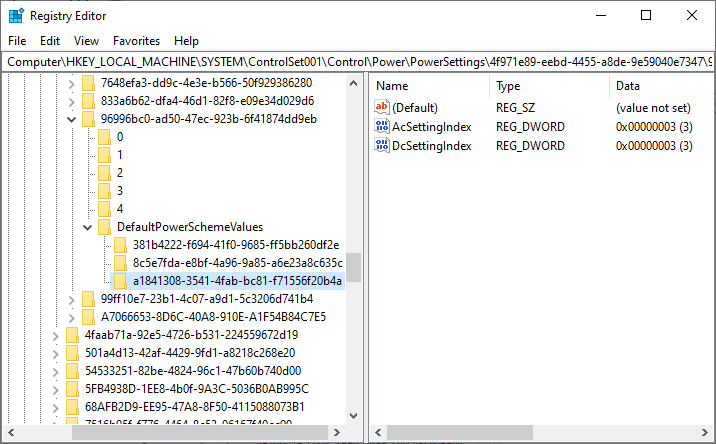Click the tree pane scroll-up arrow
716x444 pixels.
click(x=353, y=83)
